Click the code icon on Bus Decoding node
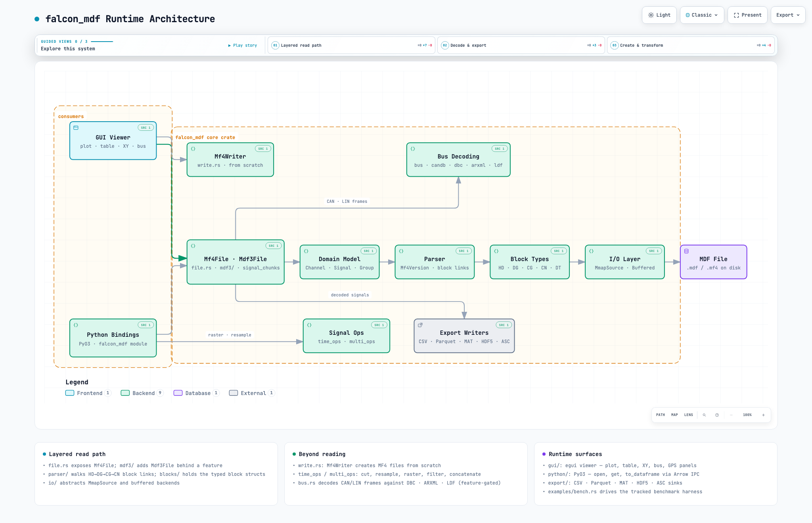The width and height of the screenshot is (812, 523). [x=413, y=149]
